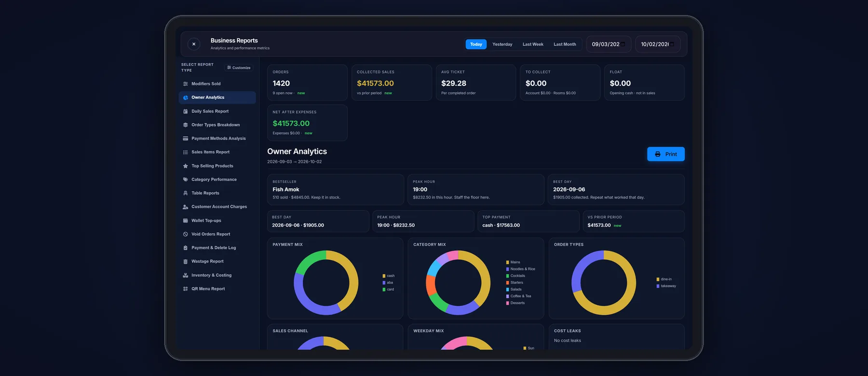Click the Order Types Breakdown layers icon
This screenshot has height=376, width=868.
click(x=186, y=125)
